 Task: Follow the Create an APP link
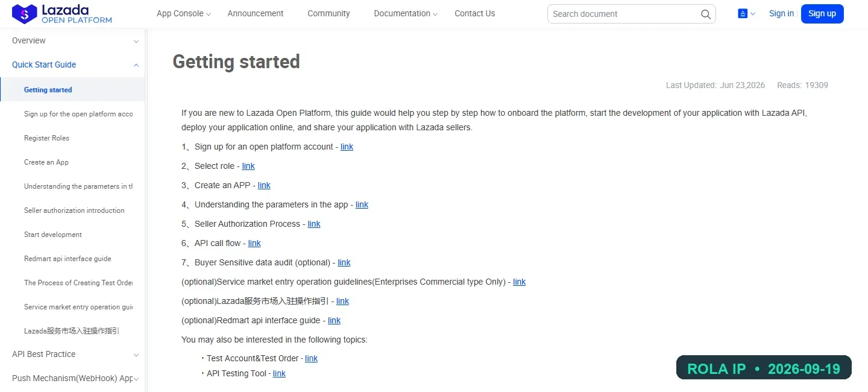[x=264, y=185]
